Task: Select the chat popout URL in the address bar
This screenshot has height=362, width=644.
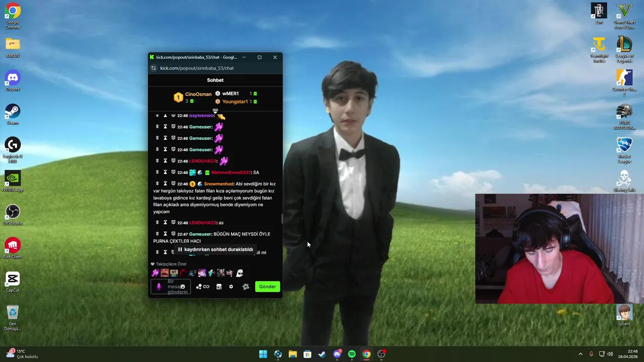Action: (197, 68)
